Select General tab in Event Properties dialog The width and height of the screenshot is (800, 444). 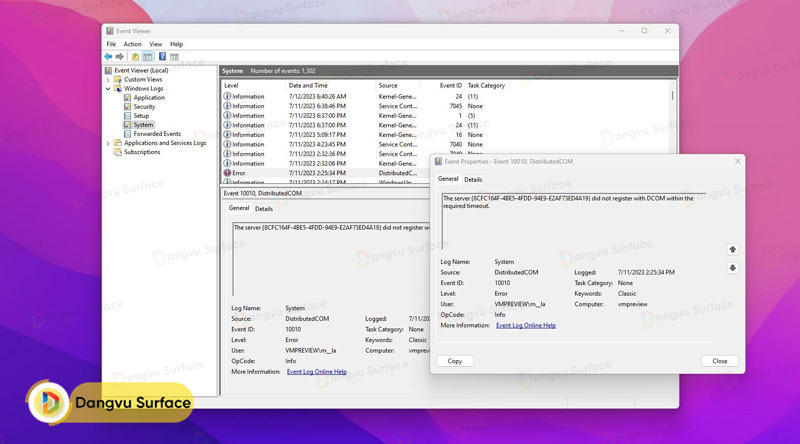click(448, 179)
